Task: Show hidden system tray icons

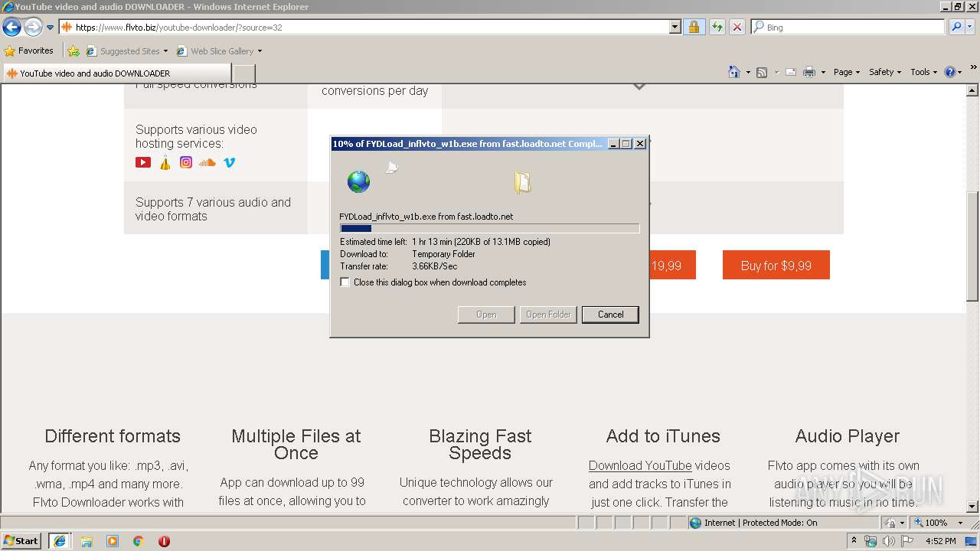Action: [854, 541]
